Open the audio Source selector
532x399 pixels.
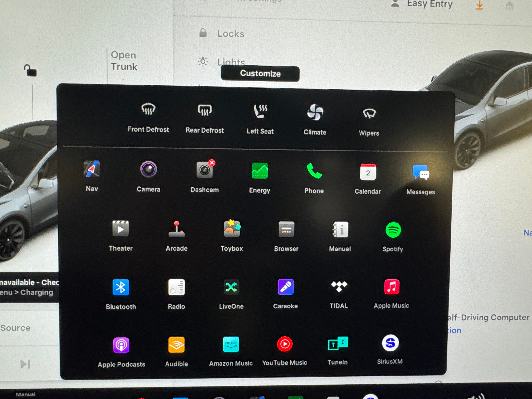16,328
